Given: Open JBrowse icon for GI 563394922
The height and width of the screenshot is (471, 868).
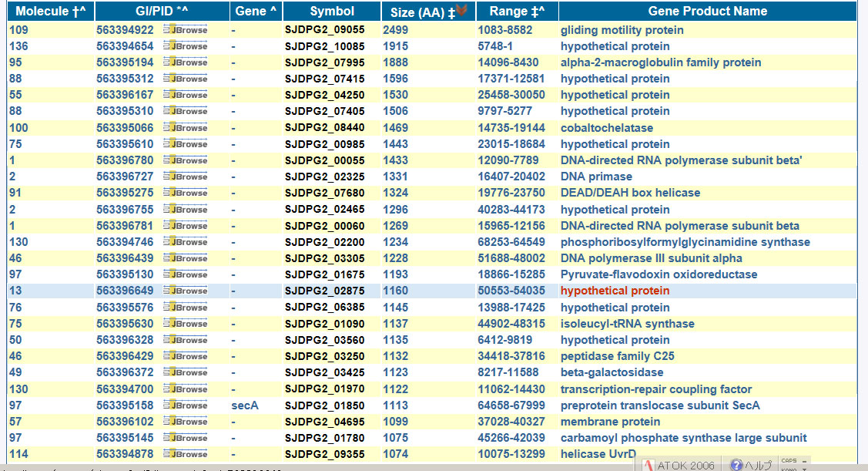Looking at the screenshot, I should pos(185,30).
